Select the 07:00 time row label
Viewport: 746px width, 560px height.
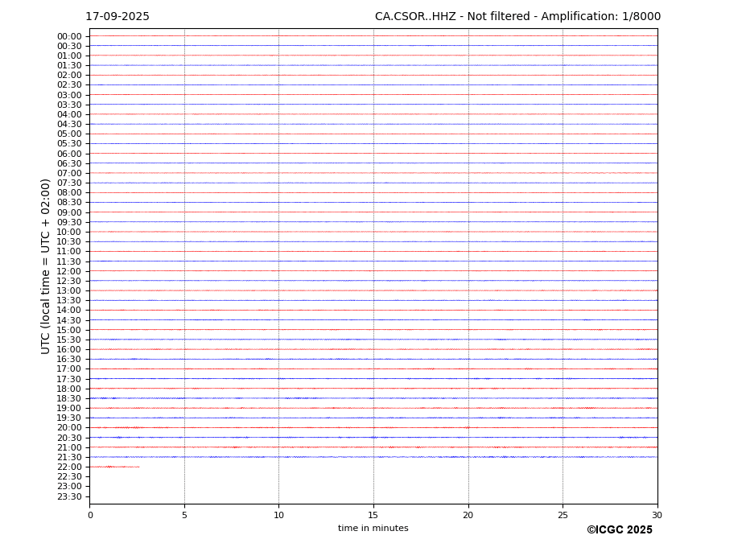click(69, 173)
